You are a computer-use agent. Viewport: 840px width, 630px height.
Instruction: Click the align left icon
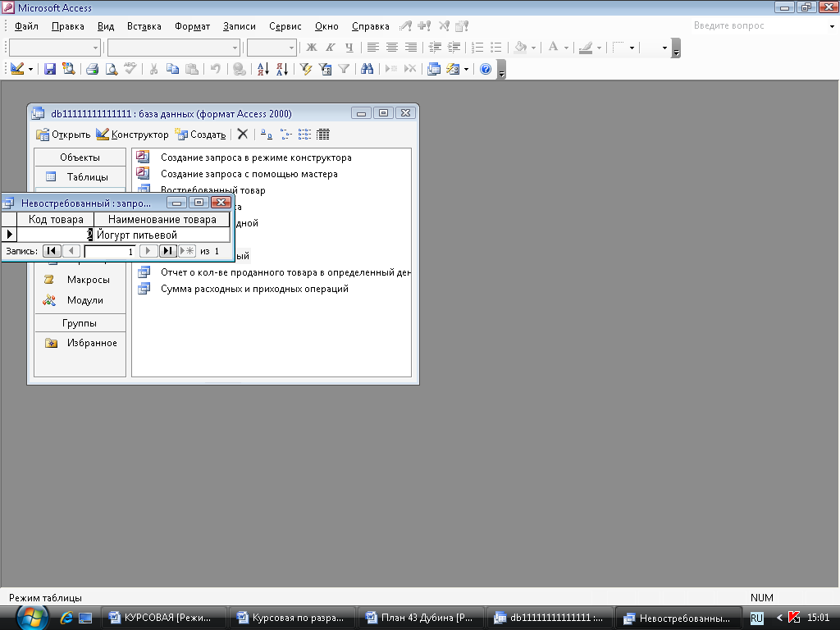373,48
